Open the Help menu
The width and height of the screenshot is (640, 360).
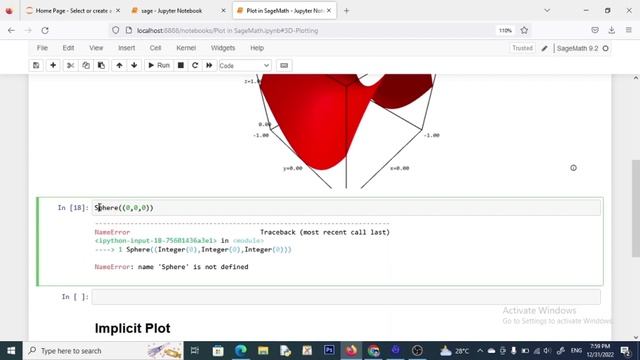(x=257, y=48)
